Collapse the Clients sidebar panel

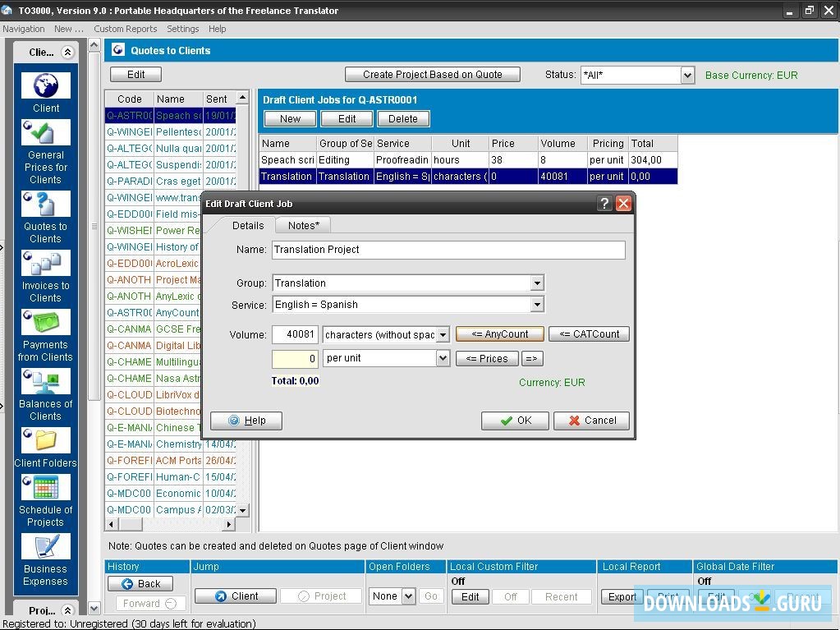pos(67,52)
